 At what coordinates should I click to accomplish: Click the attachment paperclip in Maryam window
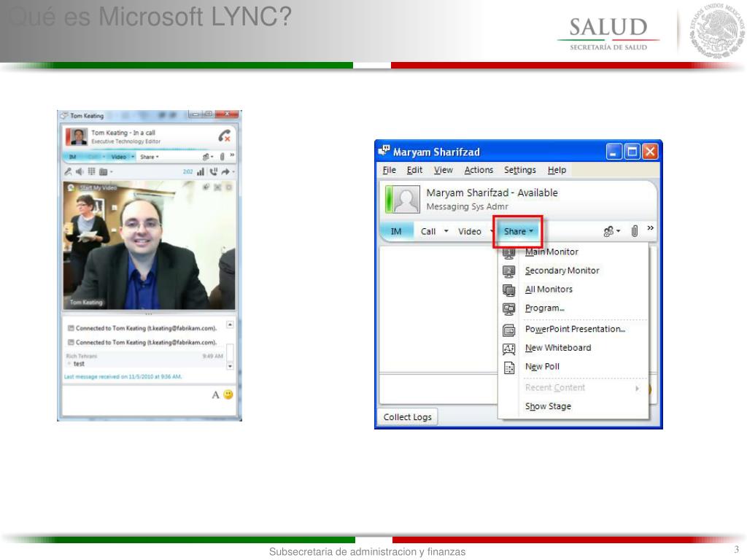pos(635,231)
